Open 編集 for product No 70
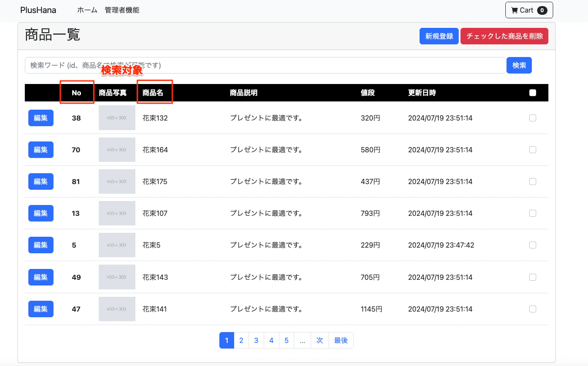 tap(41, 150)
